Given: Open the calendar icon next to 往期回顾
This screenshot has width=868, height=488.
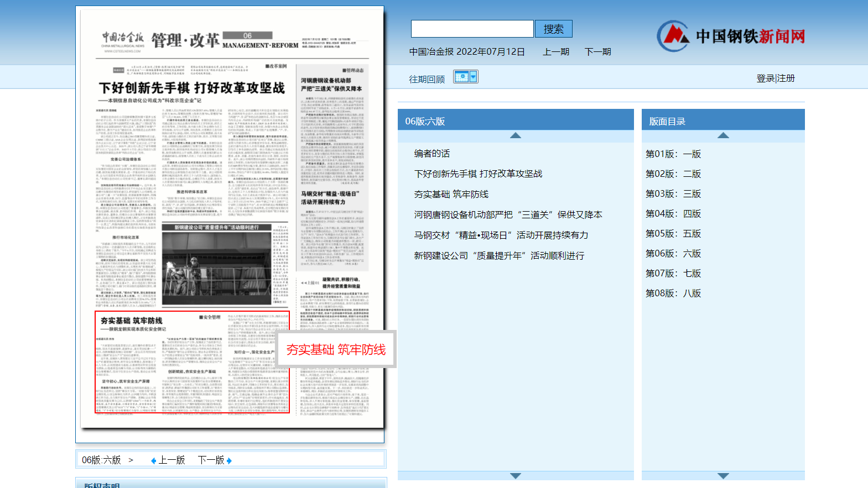Looking at the screenshot, I should [x=465, y=77].
